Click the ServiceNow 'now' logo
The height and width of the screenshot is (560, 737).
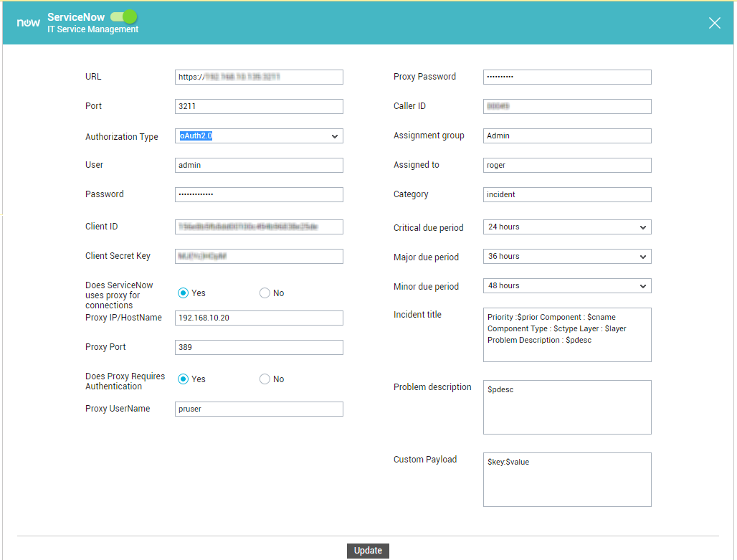28,22
